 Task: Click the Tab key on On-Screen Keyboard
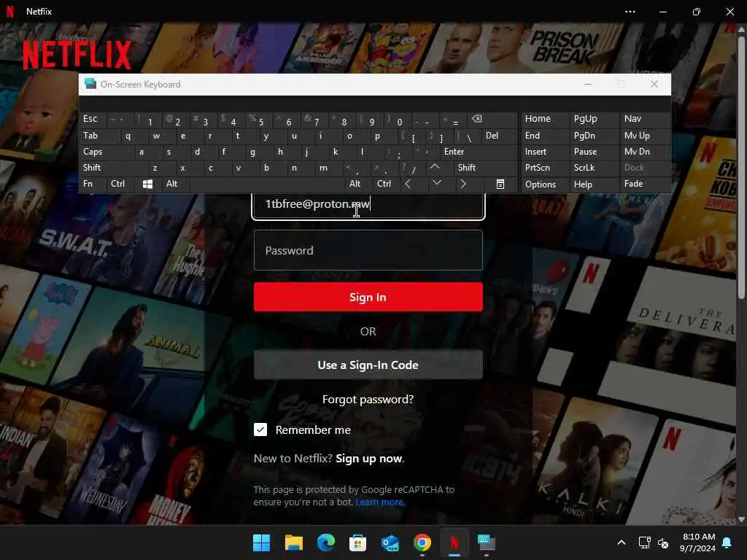pyautogui.click(x=100, y=136)
